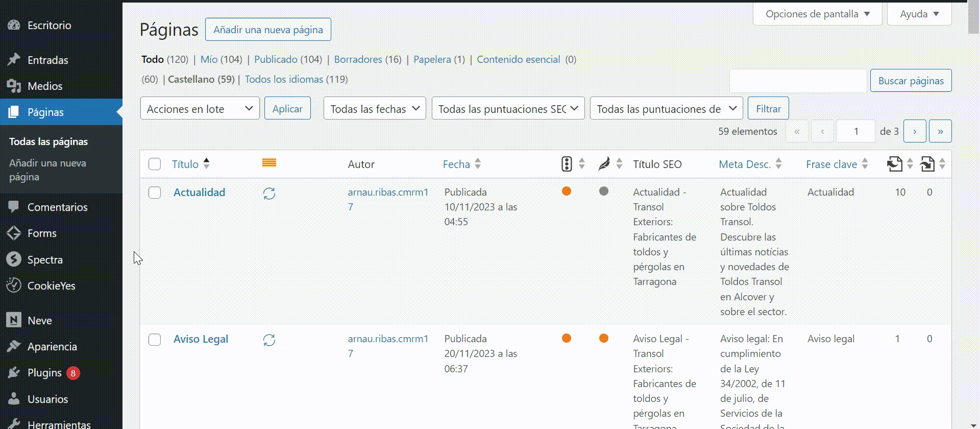Click the translation sync icon for Aviso Legal
980x429 pixels.
(x=269, y=340)
